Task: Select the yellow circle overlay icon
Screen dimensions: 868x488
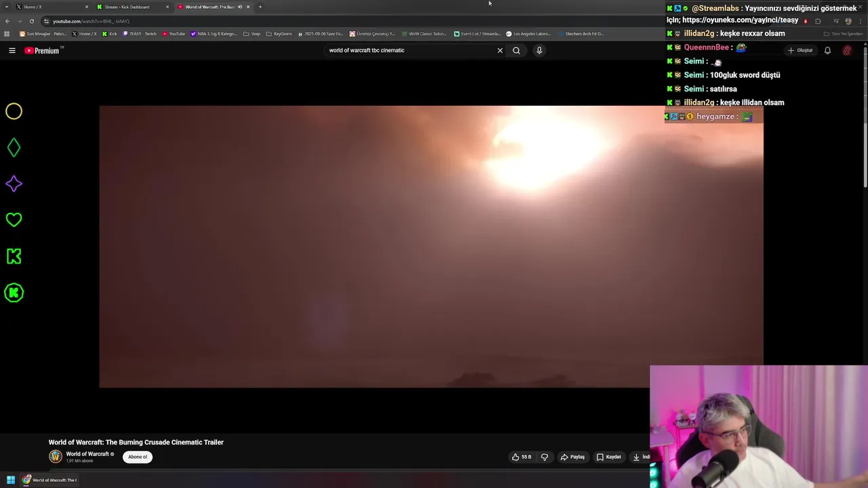Action: 14,111
